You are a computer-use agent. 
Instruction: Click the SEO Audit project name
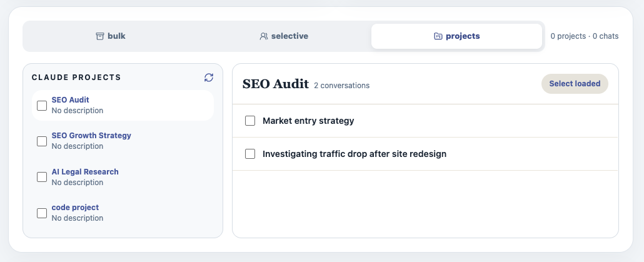click(70, 100)
